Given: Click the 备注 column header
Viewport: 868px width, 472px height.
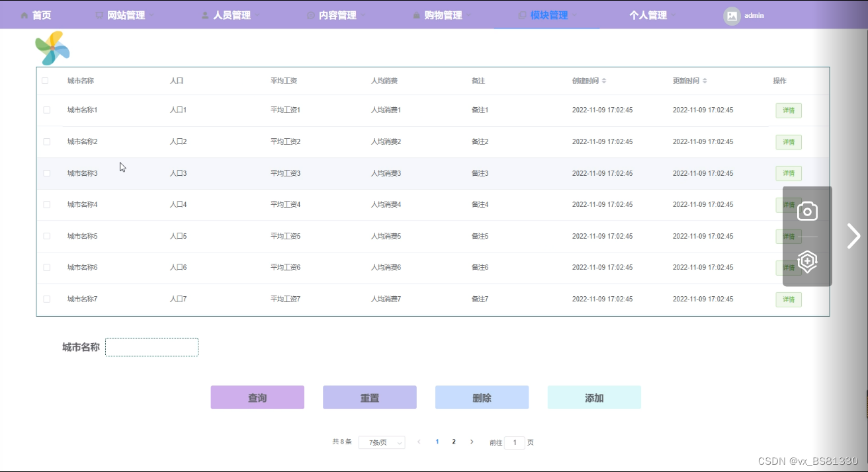Looking at the screenshot, I should [478, 81].
